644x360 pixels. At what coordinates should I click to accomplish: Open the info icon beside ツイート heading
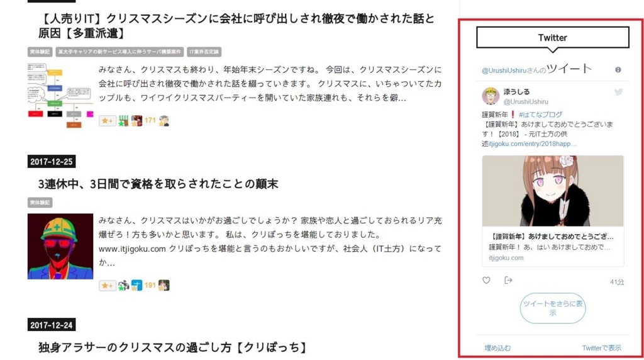(618, 70)
